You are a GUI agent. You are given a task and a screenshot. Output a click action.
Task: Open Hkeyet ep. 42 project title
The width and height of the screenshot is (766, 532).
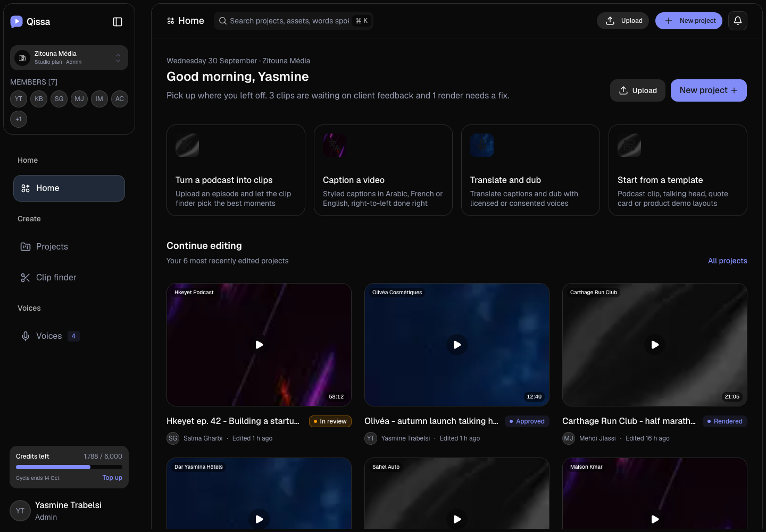(233, 421)
